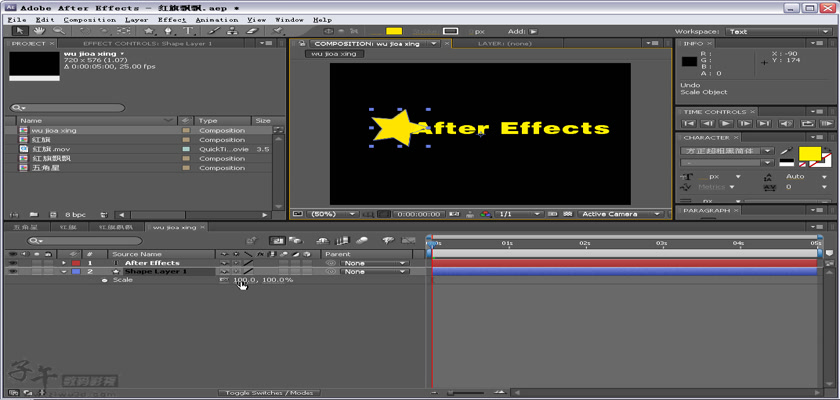Viewport: 840px width, 400px height.
Task: Open the Window menu
Action: pyautogui.click(x=290, y=20)
